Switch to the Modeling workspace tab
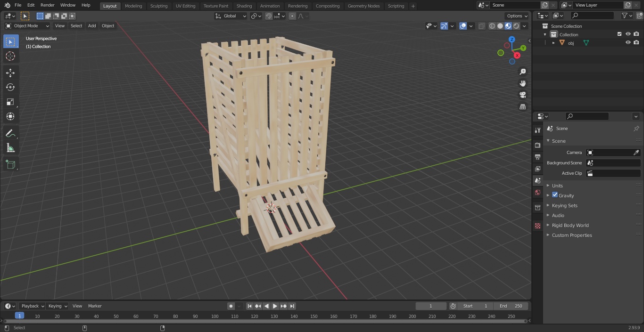Image resolution: width=644 pixels, height=332 pixels. pos(133,6)
